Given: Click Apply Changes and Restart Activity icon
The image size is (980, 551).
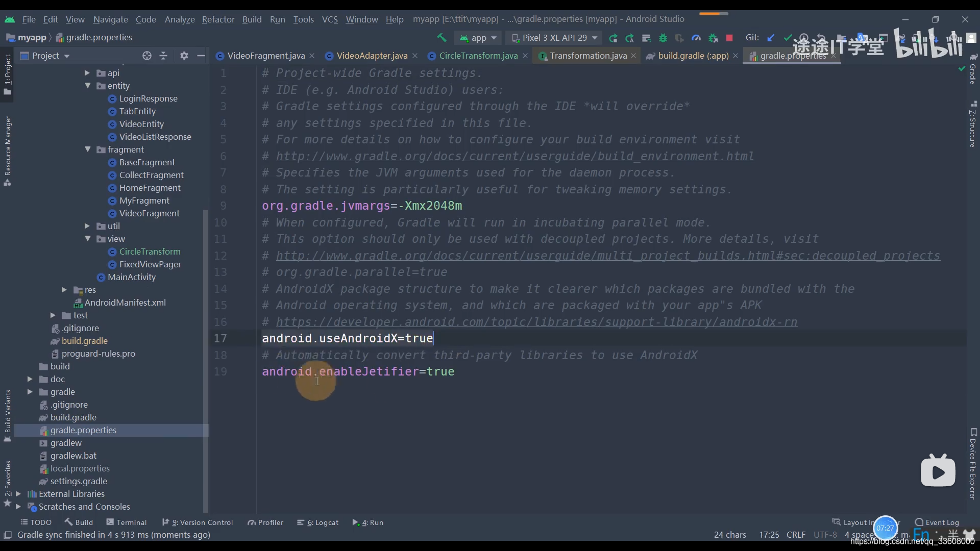Looking at the screenshot, I should (630, 38).
